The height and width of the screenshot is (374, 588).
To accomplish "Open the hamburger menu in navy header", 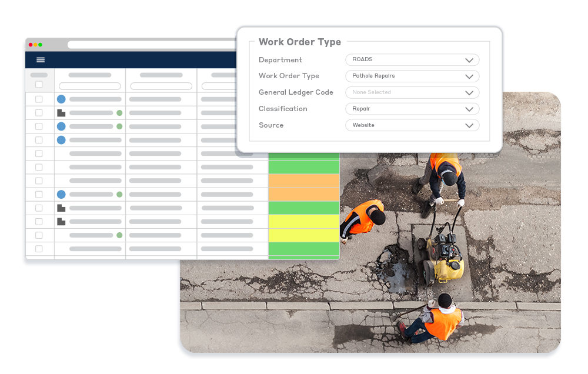I will click(x=41, y=60).
